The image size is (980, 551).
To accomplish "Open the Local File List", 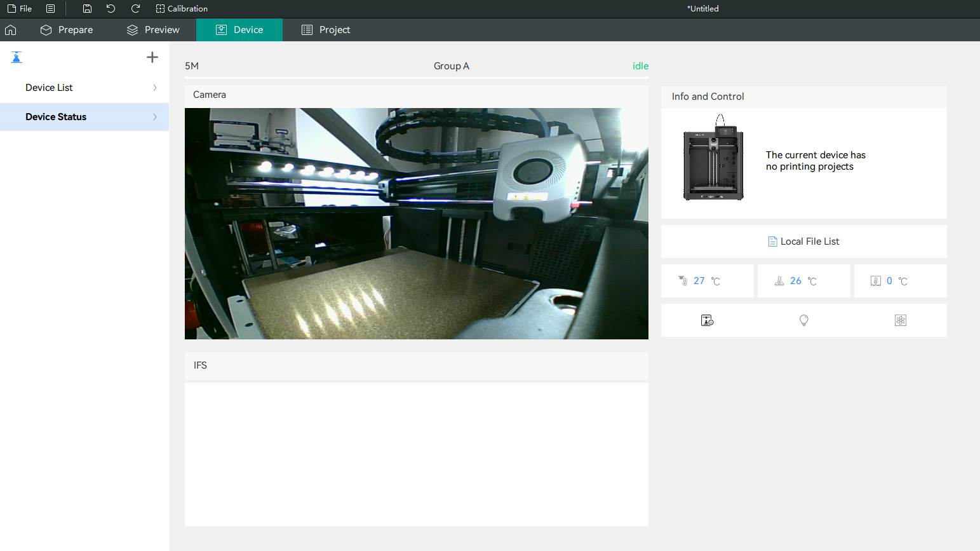I will (x=803, y=241).
